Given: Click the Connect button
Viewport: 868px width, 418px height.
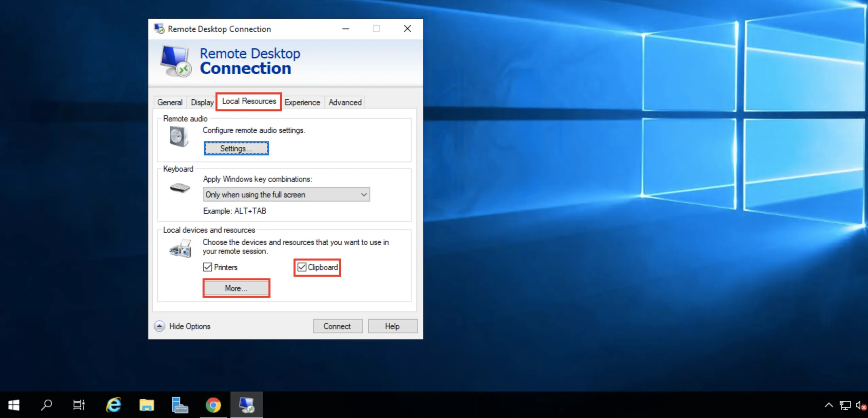Looking at the screenshot, I should [x=337, y=326].
